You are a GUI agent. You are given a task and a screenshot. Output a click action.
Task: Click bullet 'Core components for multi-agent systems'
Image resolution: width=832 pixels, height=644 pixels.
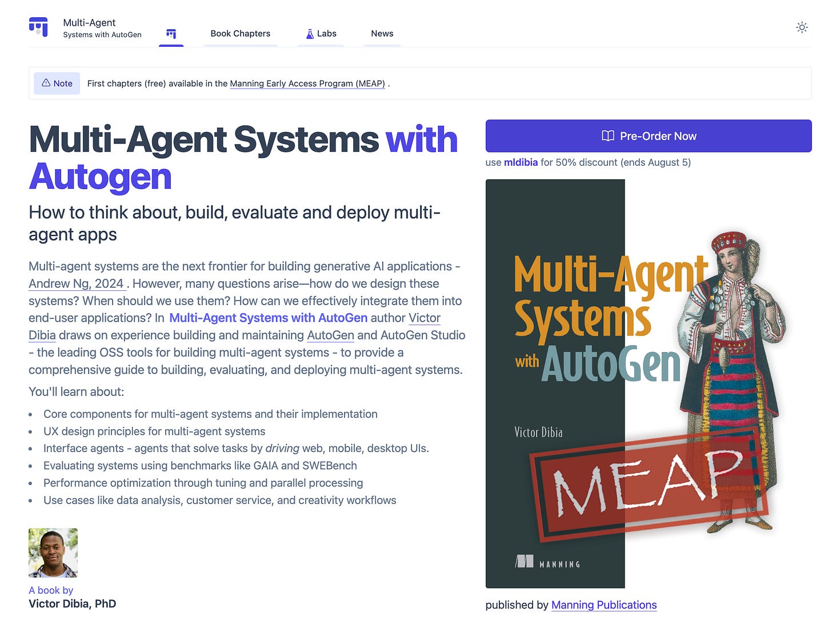click(x=210, y=414)
